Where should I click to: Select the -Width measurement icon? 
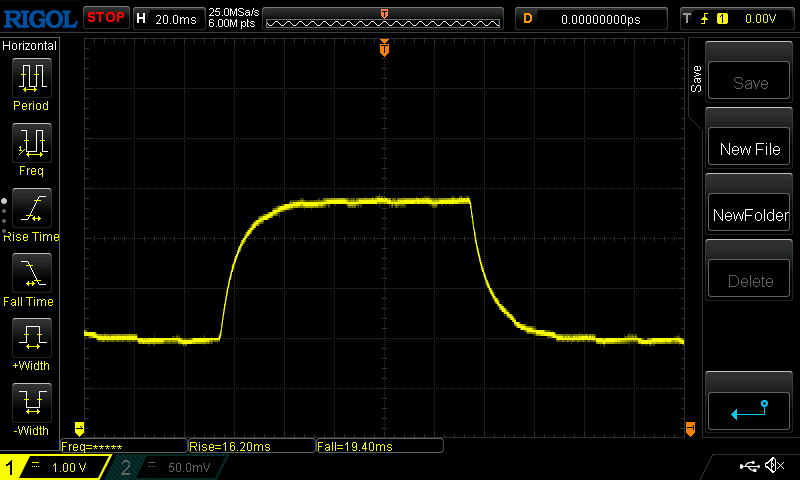point(32,402)
